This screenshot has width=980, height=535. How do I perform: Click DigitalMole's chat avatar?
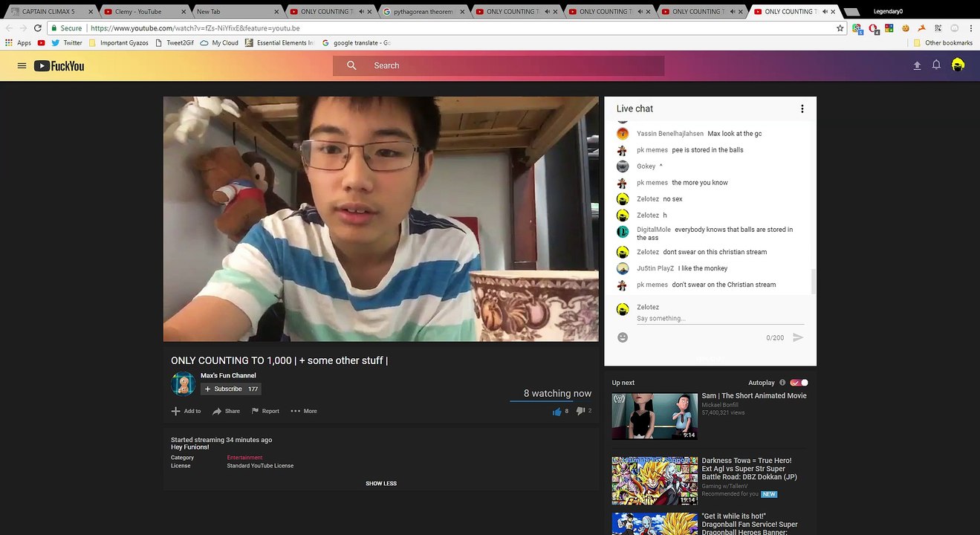pos(623,231)
